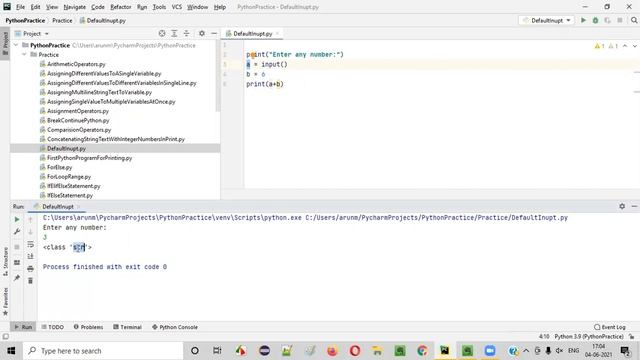Image resolution: width=640 pixels, height=360 pixels.
Task: Clear all Run console output
Action: (31, 281)
